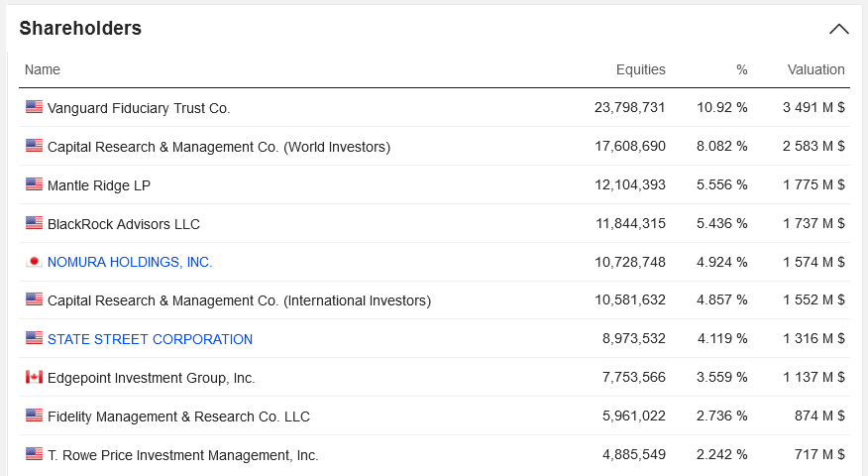Select the Vanguard Fiduciary Trust Co. name
The width and height of the screenshot is (868, 476).
(x=139, y=108)
